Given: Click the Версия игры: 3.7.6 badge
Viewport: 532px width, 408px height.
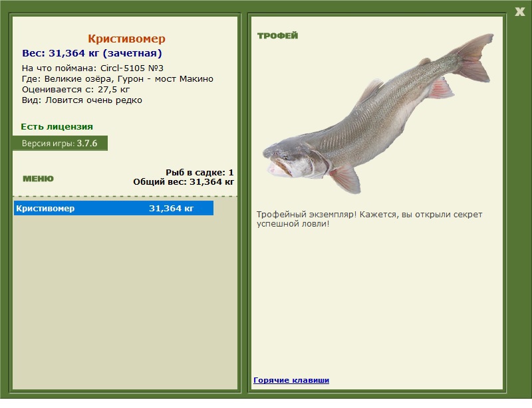Looking at the screenshot, I should (60, 143).
